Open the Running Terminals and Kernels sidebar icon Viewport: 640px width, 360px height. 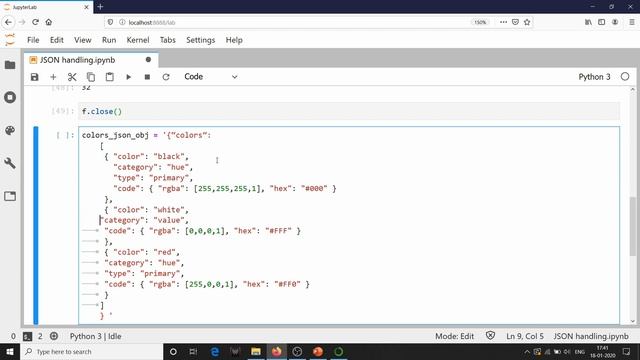point(10,97)
